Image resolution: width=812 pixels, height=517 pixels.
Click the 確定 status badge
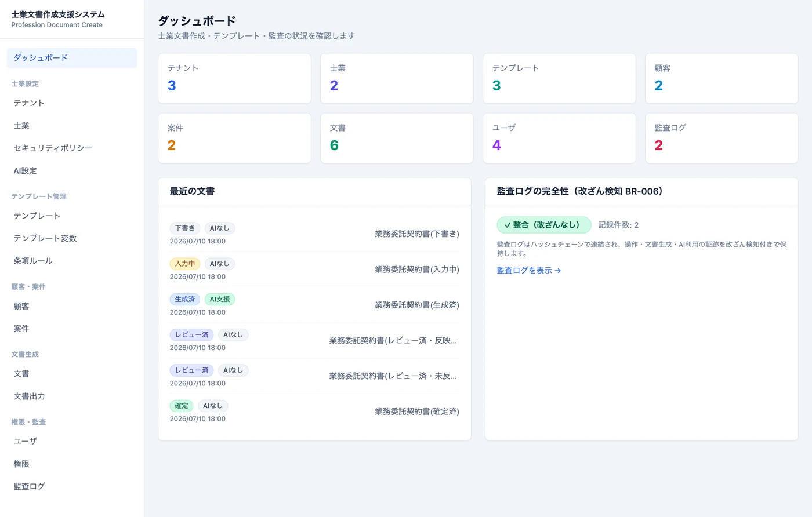(x=182, y=406)
